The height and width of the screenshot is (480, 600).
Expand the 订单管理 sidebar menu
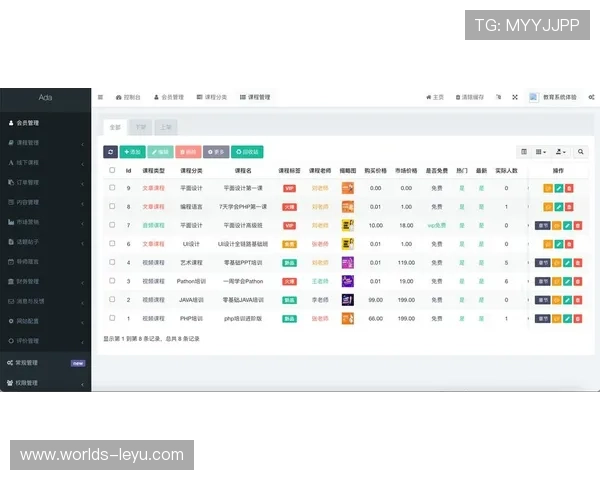[x=46, y=183]
